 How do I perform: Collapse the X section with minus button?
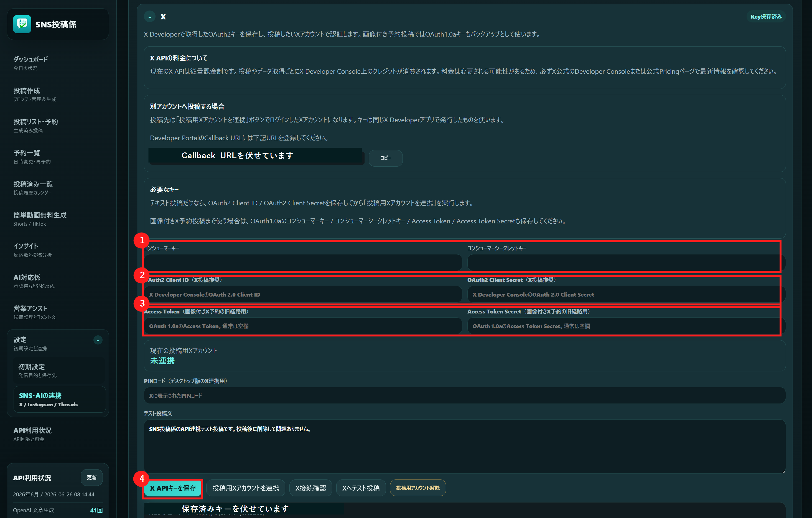pyautogui.click(x=150, y=17)
